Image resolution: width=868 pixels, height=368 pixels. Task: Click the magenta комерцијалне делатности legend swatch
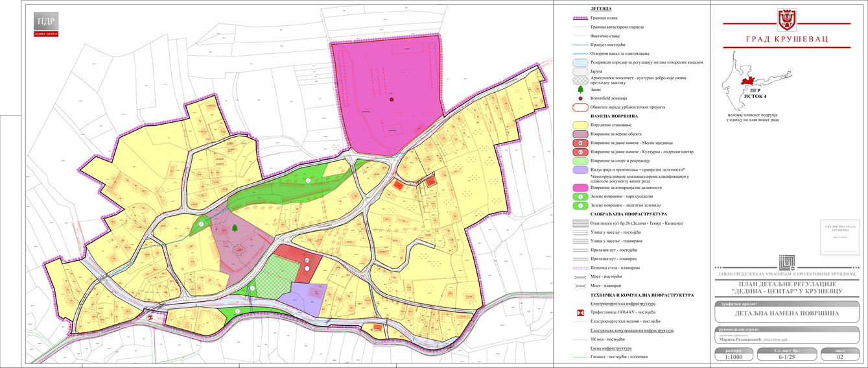point(580,187)
